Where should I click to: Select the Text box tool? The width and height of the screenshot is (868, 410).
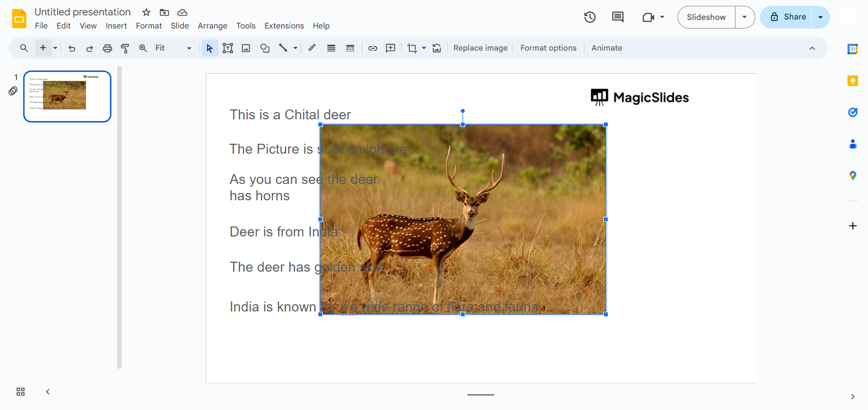pyautogui.click(x=228, y=48)
